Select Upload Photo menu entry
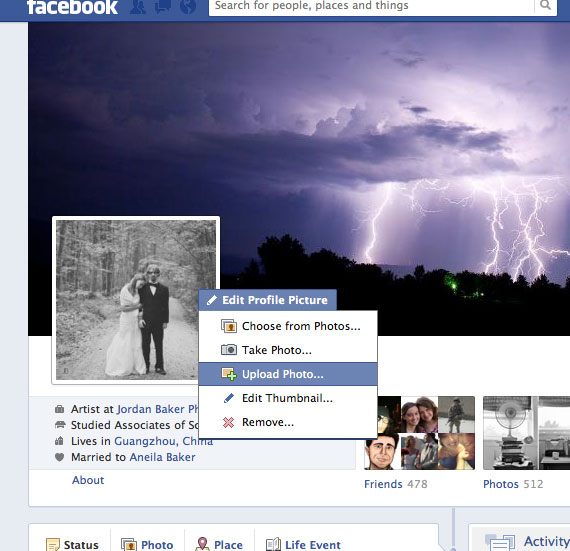570x551 pixels. click(288, 374)
